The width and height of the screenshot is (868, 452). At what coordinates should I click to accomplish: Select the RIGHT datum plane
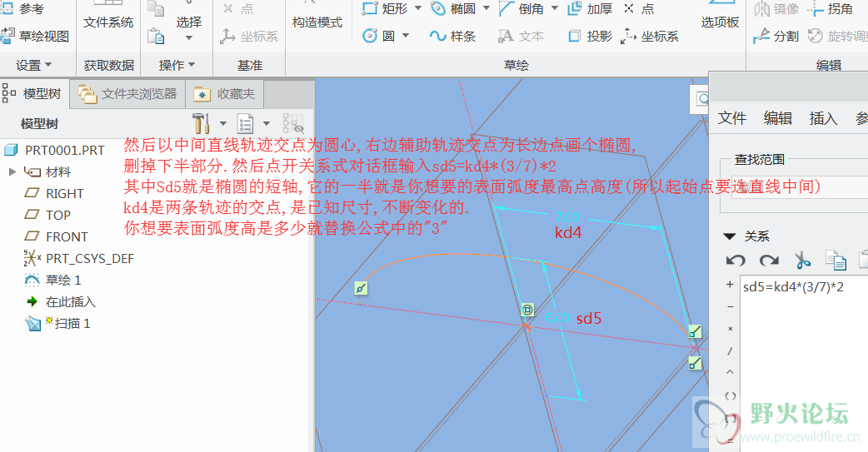(x=54, y=194)
